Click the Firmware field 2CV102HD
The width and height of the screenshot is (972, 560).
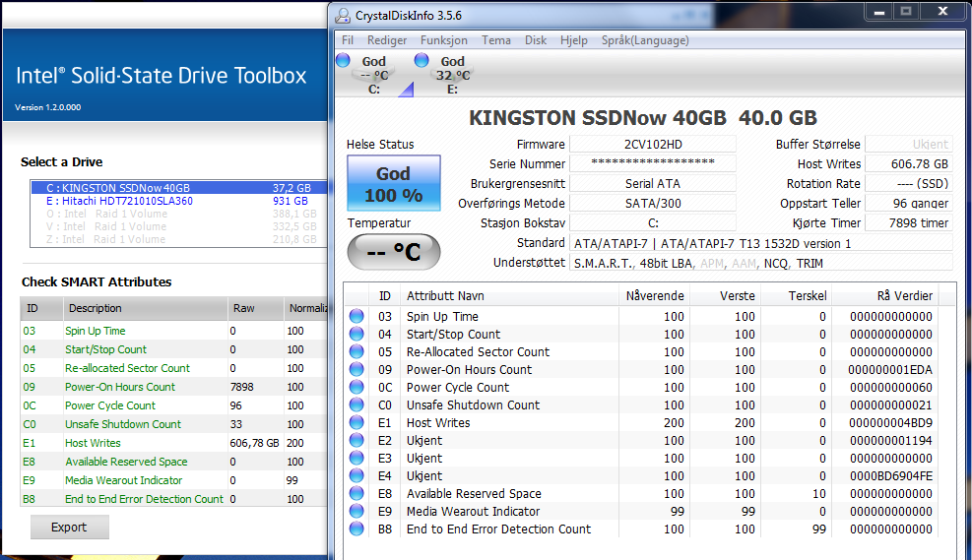[x=653, y=145]
